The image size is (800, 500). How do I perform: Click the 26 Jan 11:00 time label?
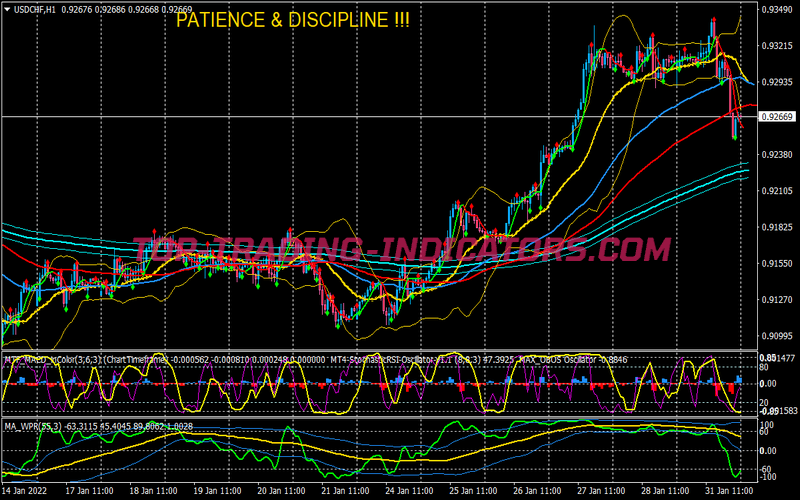point(537,491)
